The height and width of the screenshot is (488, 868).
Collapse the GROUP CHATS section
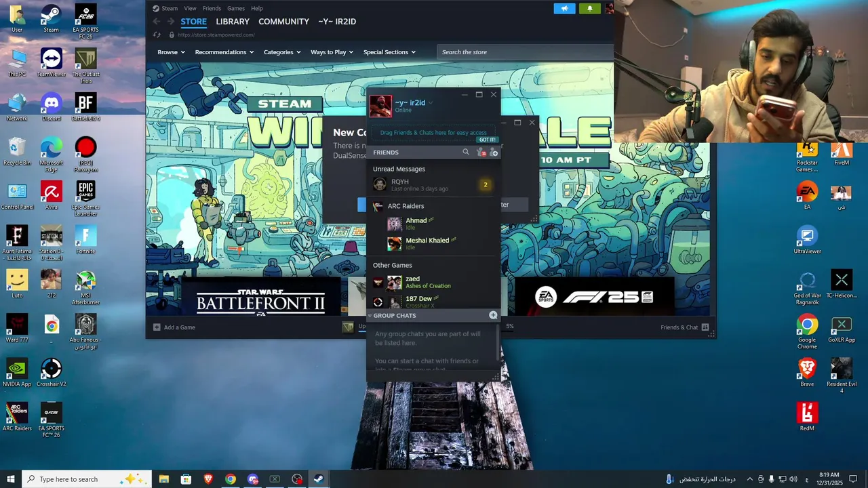370,316
